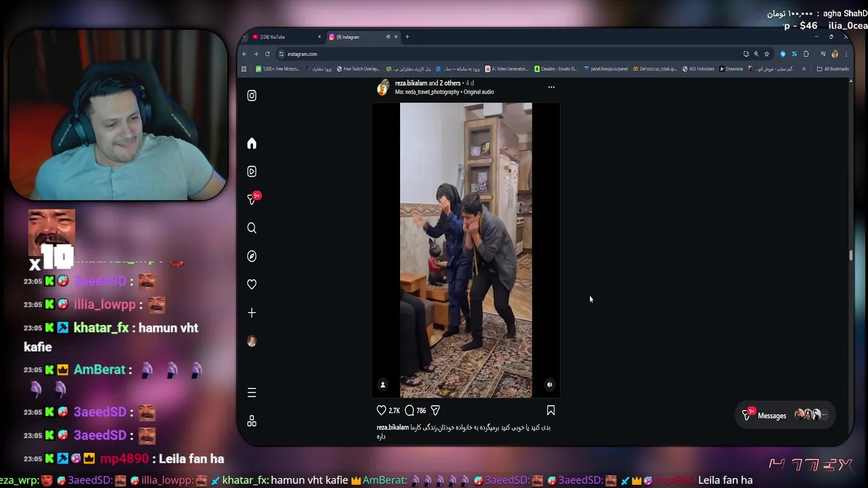
Task: Save the post with bookmark icon
Action: 551,410
